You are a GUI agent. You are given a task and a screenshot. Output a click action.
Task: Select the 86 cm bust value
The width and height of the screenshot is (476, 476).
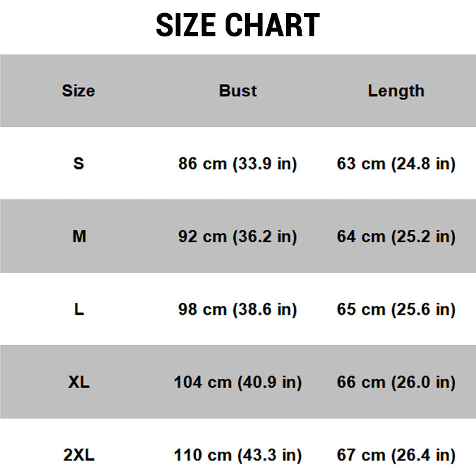[237, 164]
